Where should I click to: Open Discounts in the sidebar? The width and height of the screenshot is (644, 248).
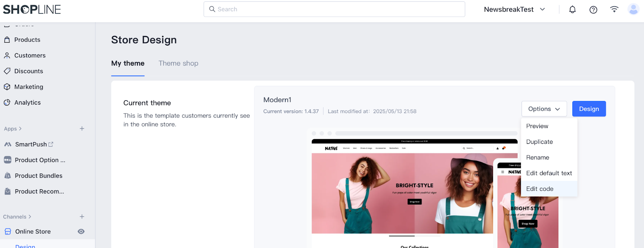29,71
